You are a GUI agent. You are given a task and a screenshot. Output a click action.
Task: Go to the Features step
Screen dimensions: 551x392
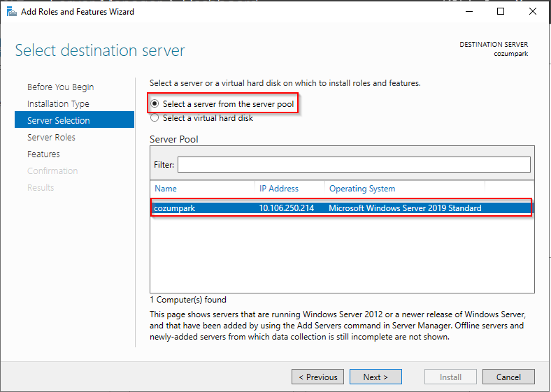(43, 154)
